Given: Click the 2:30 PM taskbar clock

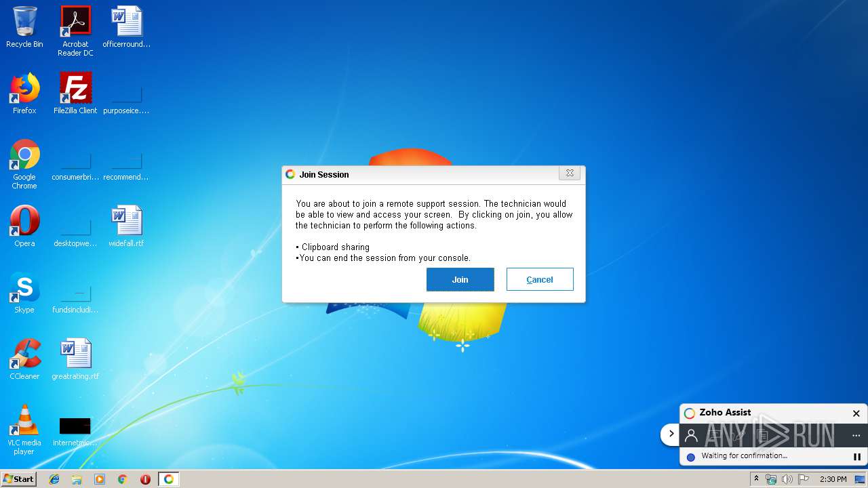Looking at the screenshot, I should point(833,479).
